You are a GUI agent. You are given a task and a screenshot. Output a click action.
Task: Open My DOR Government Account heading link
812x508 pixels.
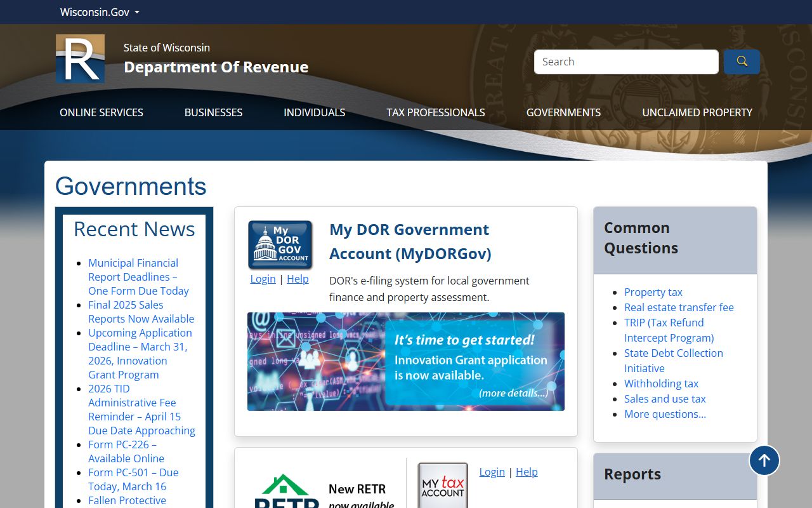(410, 241)
